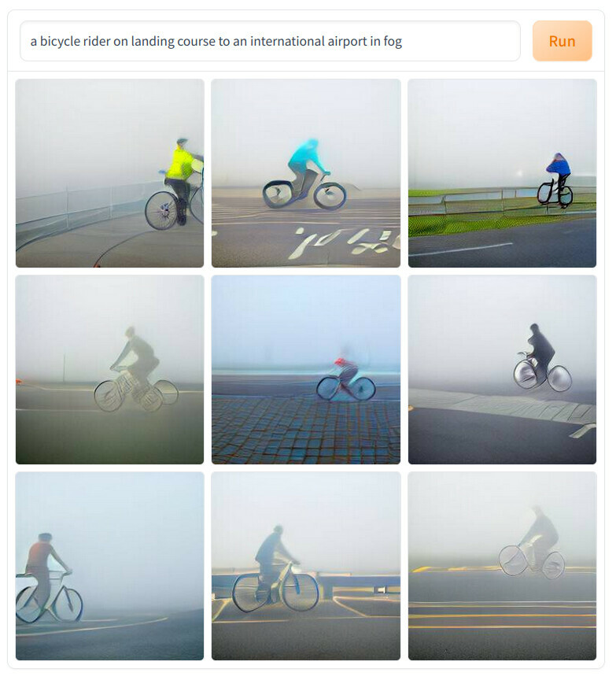
Task: Open image with blue-jacket rider beside green grass
Action: [x=502, y=173]
